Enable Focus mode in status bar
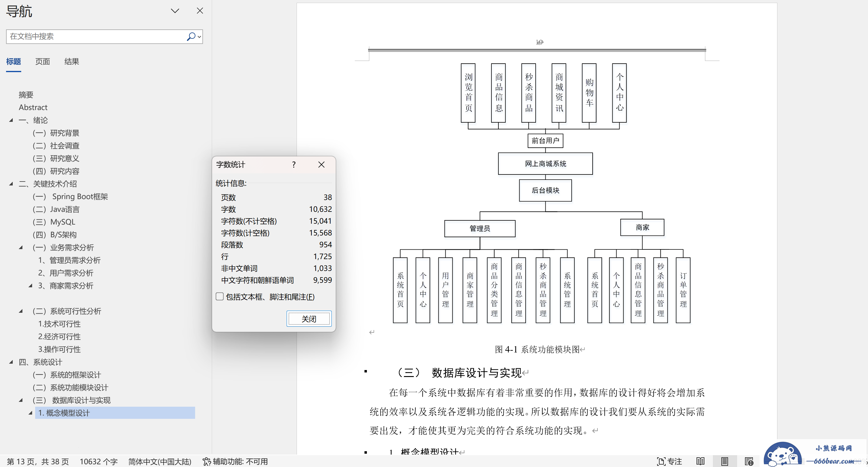 (x=669, y=461)
